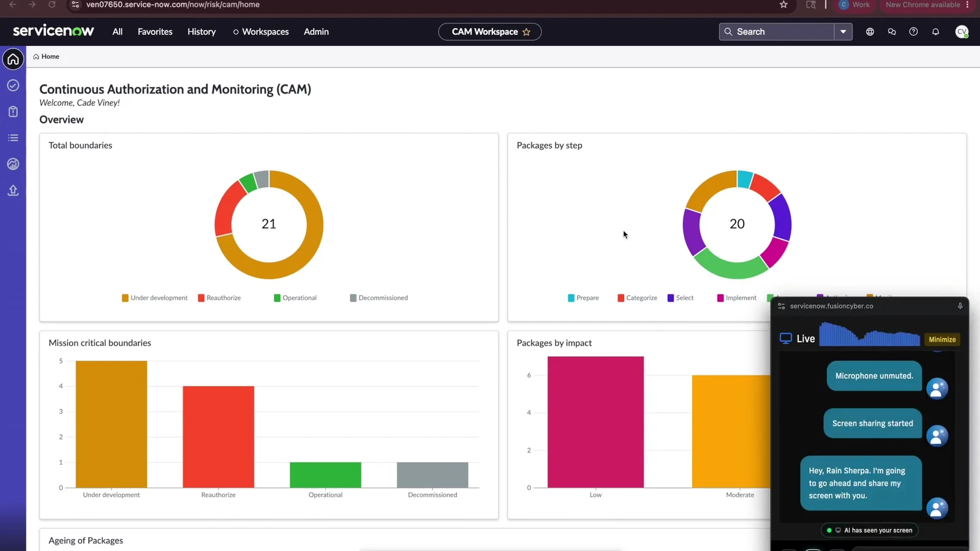The width and height of the screenshot is (980, 551).
Task: Click the ServiceNow logo
Action: pos(53,31)
